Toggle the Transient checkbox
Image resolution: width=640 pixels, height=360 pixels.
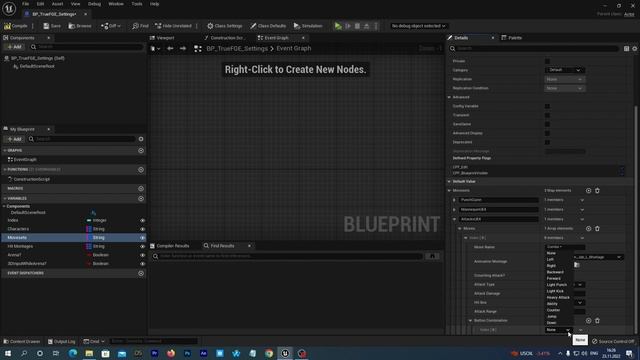click(x=547, y=115)
